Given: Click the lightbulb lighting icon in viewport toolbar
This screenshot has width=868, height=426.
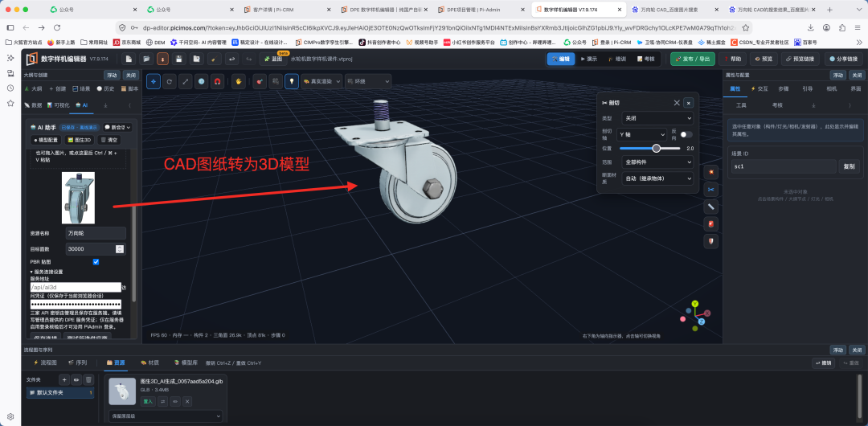Looking at the screenshot, I should click(291, 81).
